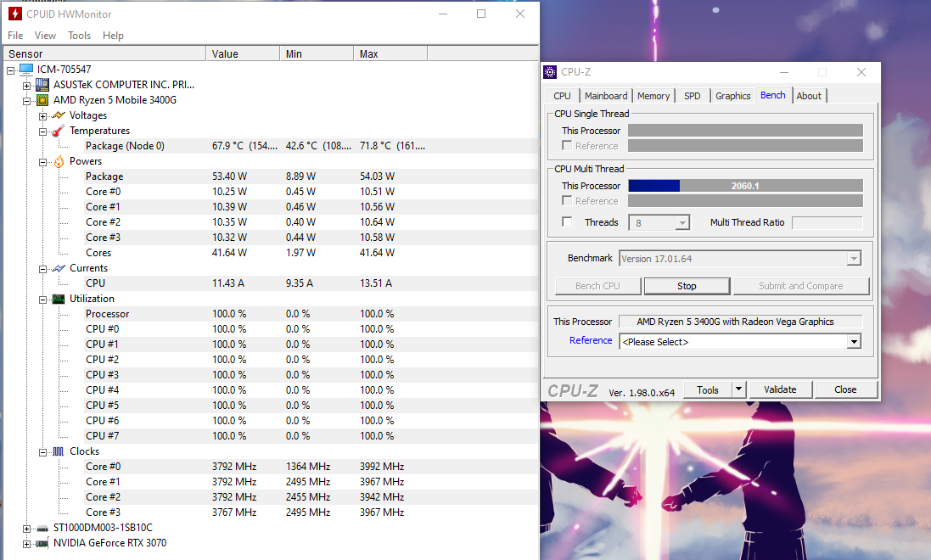Switch to the Memory tab
The width and height of the screenshot is (931, 560).
click(x=653, y=96)
